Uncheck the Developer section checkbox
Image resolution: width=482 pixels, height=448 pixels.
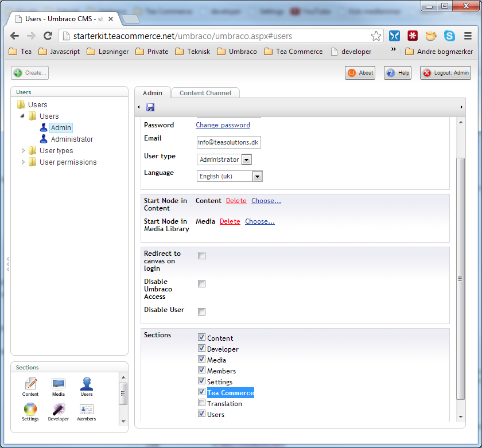point(201,348)
